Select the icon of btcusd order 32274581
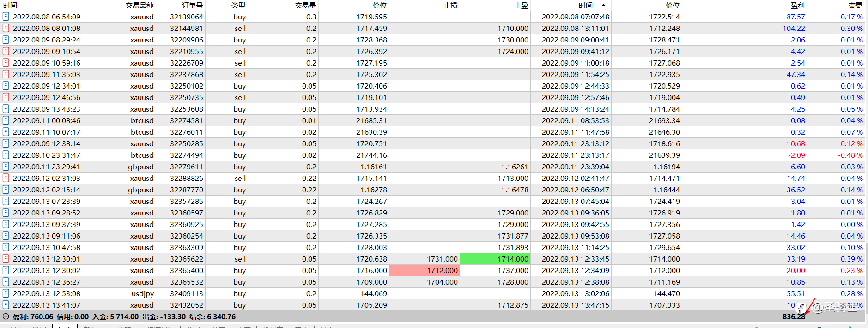Screen dimensions: 868x328 [6, 120]
